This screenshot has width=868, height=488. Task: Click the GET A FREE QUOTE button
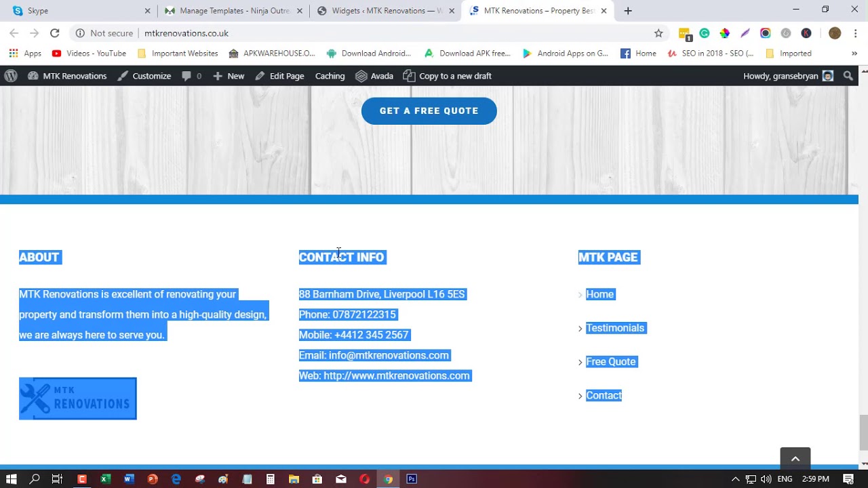429,111
